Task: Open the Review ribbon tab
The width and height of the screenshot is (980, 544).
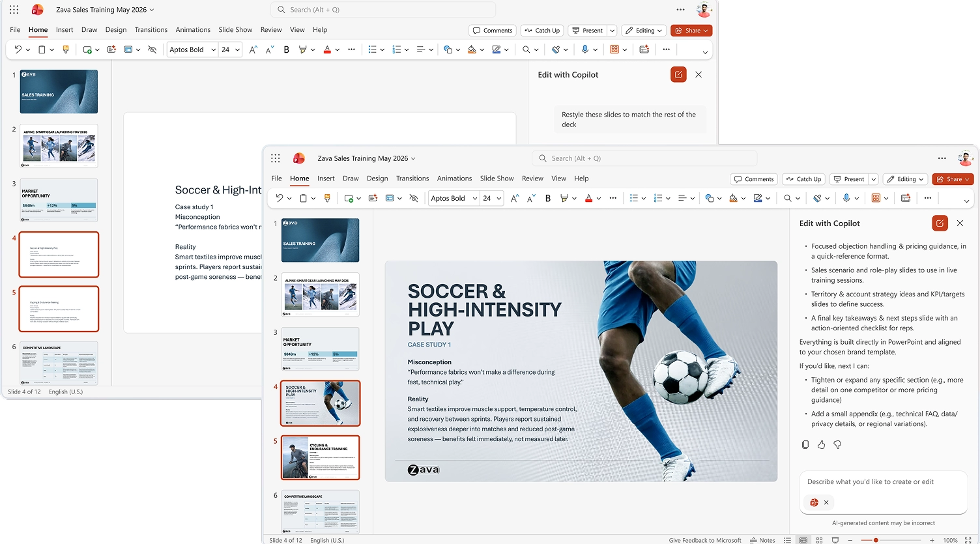Action: pyautogui.click(x=532, y=178)
